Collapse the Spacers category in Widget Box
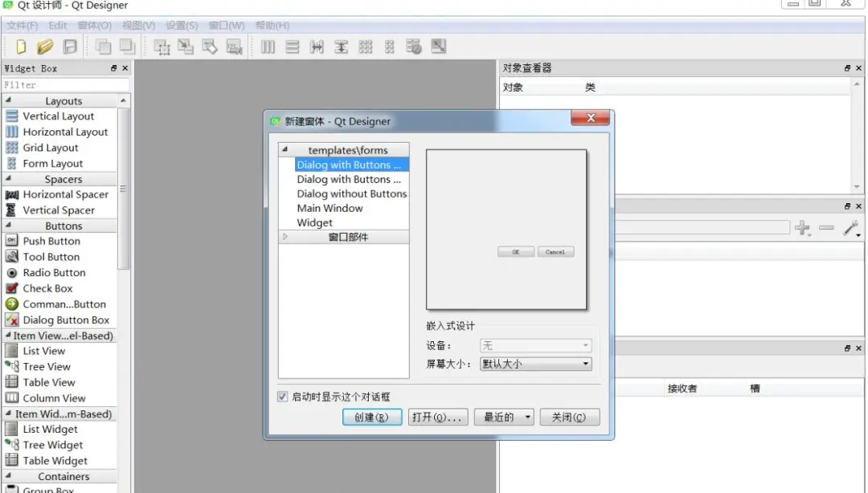The image size is (868, 493). pyautogui.click(x=9, y=179)
